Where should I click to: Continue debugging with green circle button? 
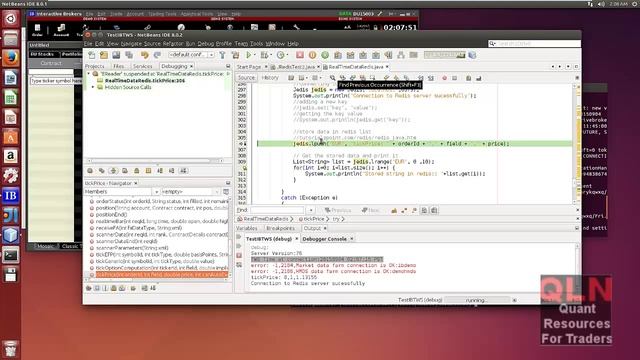pyautogui.click(x=325, y=55)
